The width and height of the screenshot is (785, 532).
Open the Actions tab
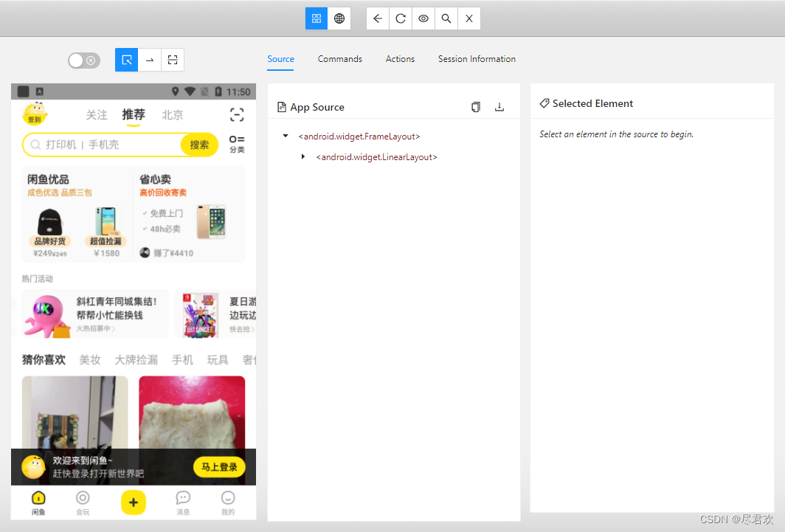(x=400, y=59)
